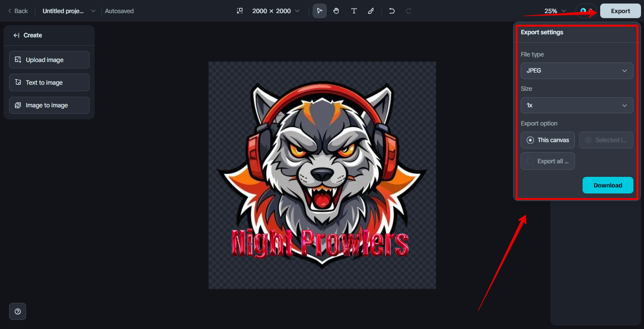644x329 pixels.
Task: Expand the Untitled project name dropdown
Action: 69,11
